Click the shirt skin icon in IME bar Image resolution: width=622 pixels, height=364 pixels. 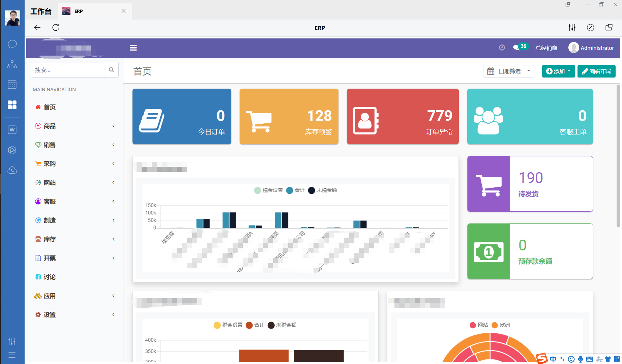608,359
